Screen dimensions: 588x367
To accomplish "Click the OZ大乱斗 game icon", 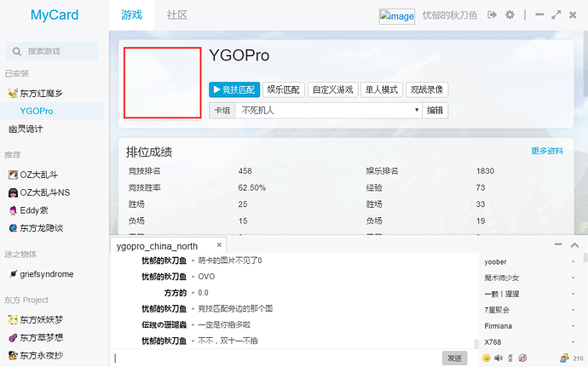I will (x=13, y=175).
